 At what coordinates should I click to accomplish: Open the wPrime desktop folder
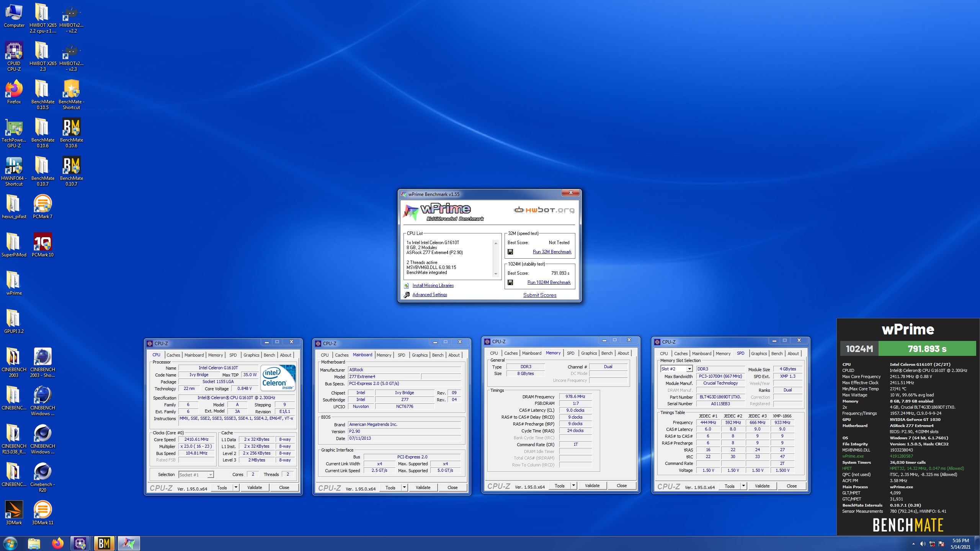pos(14,283)
